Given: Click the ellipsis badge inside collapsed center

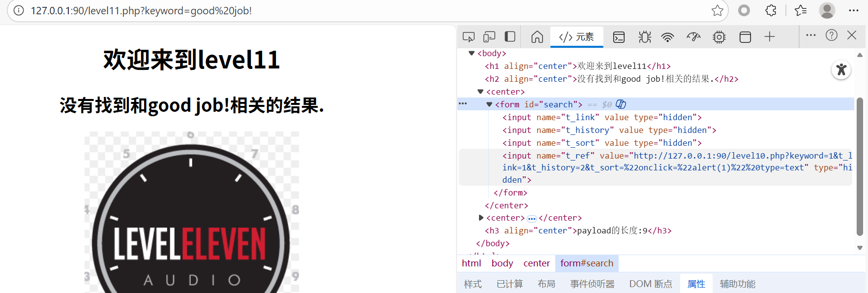Looking at the screenshot, I should click(532, 218).
